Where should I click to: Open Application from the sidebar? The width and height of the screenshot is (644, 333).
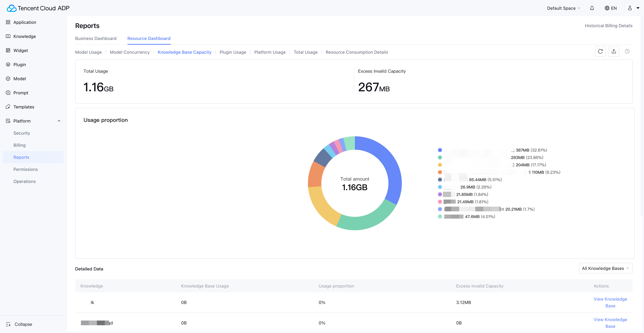[24, 22]
